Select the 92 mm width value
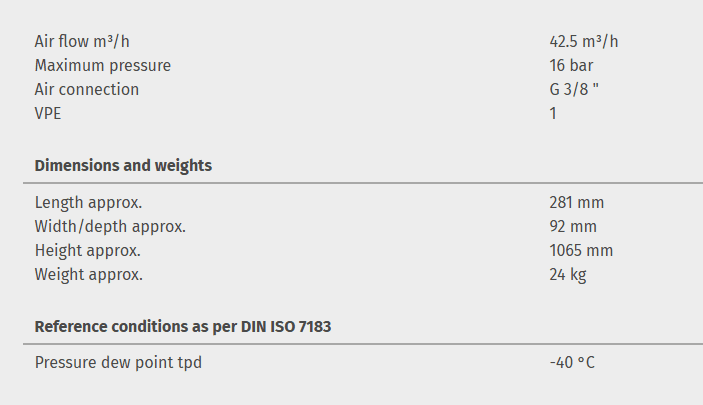The height and width of the screenshot is (405, 703). pyautogui.click(x=572, y=226)
